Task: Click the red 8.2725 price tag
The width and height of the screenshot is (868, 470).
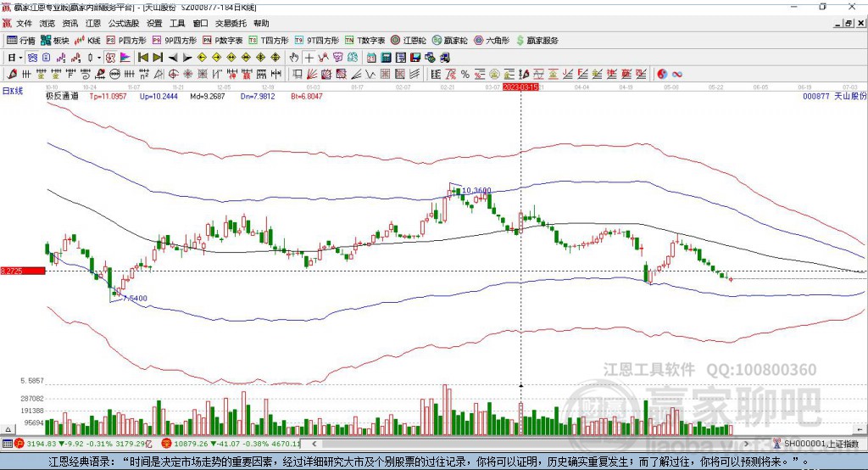Action: pyautogui.click(x=23, y=271)
